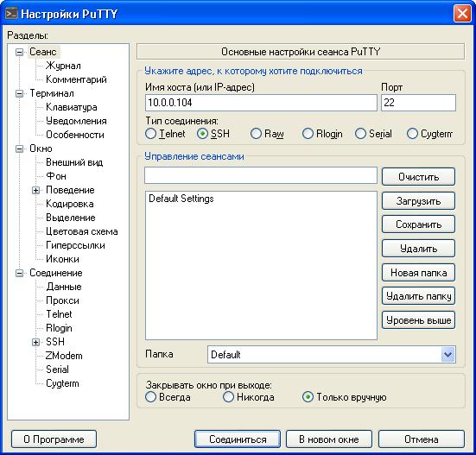Image resolution: width=476 pixels, height=455 pixels.
Task: Click the Сохранить session button
Action: (418, 224)
